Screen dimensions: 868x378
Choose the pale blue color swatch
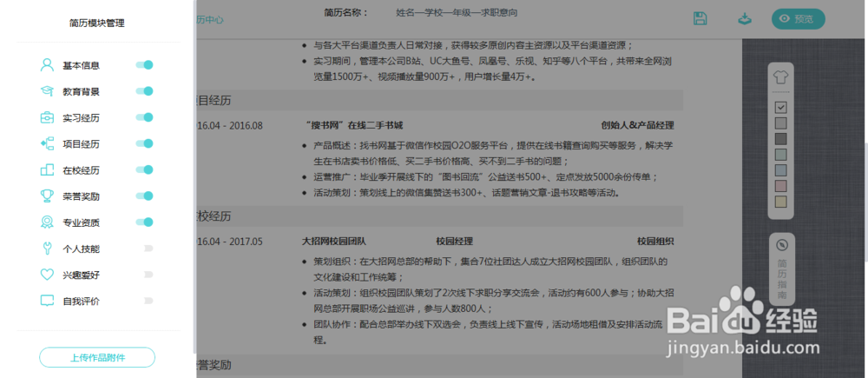click(780, 170)
